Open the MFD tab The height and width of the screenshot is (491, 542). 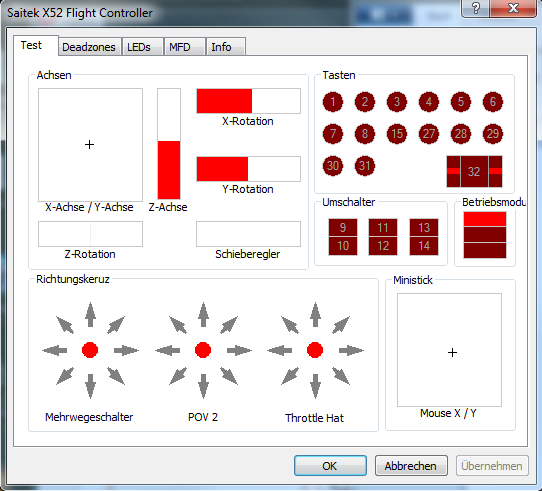click(x=180, y=47)
